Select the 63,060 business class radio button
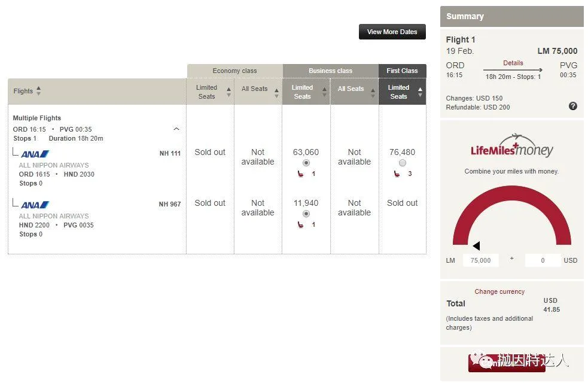 [x=306, y=163]
